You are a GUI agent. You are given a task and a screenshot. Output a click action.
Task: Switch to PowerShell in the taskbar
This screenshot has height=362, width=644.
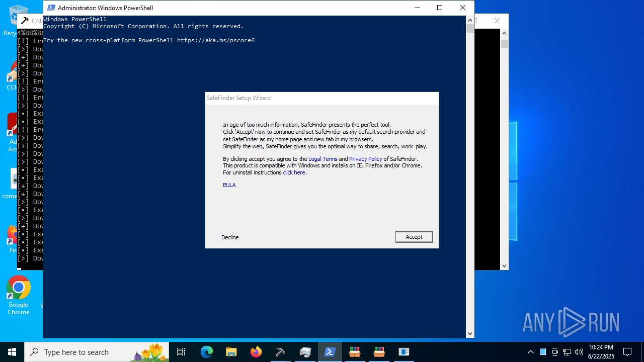click(x=330, y=352)
